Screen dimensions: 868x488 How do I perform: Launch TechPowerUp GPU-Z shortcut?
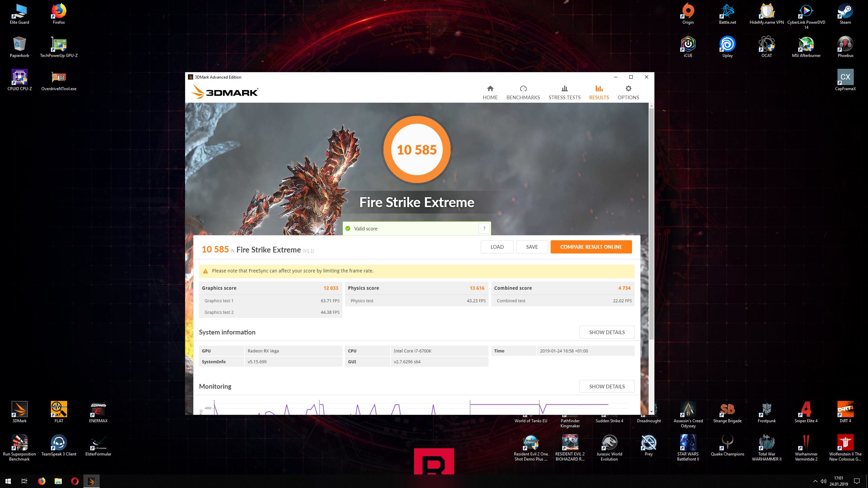click(59, 47)
